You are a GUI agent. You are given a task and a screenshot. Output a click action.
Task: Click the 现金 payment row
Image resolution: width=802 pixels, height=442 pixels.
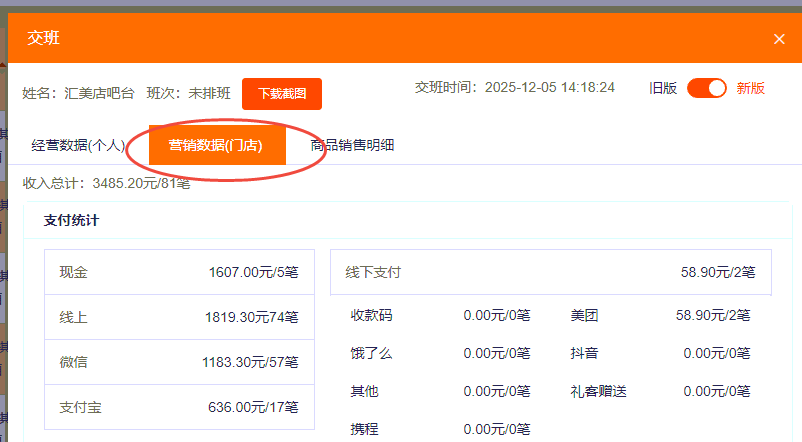pyautogui.click(x=179, y=272)
